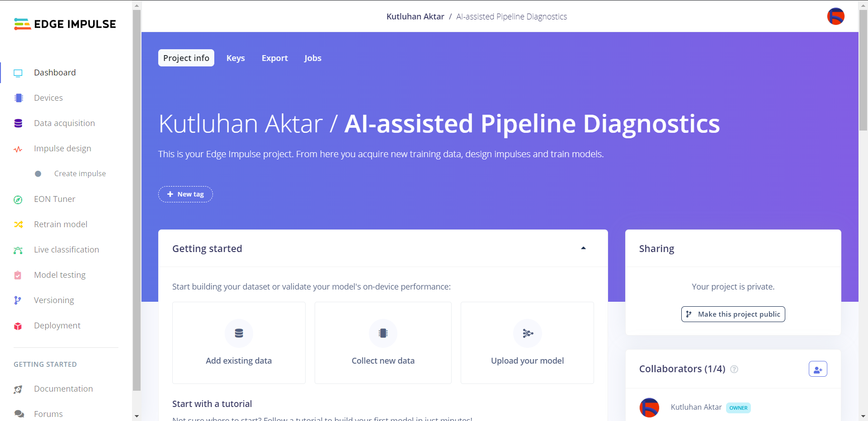This screenshot has height=421, width=868.
Task: Add a New tag to project
Action: [x=185, y=194]
